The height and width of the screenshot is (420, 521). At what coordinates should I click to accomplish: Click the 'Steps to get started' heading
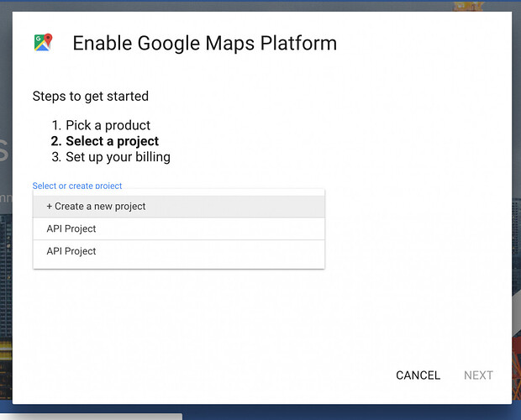click(91, 97)
